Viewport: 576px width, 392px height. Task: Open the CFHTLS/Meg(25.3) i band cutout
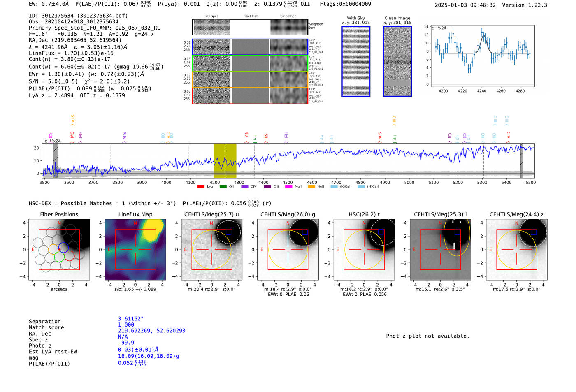(440, 249)
